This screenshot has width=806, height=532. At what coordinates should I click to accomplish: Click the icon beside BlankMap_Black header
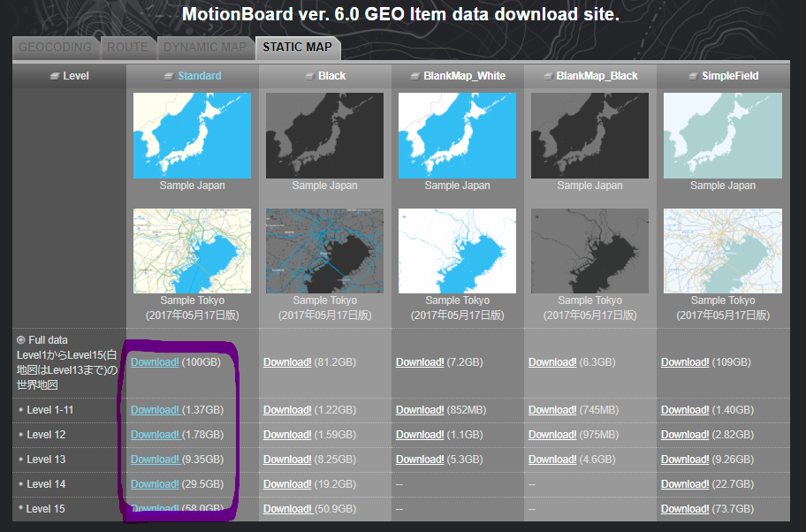[549, 76]
